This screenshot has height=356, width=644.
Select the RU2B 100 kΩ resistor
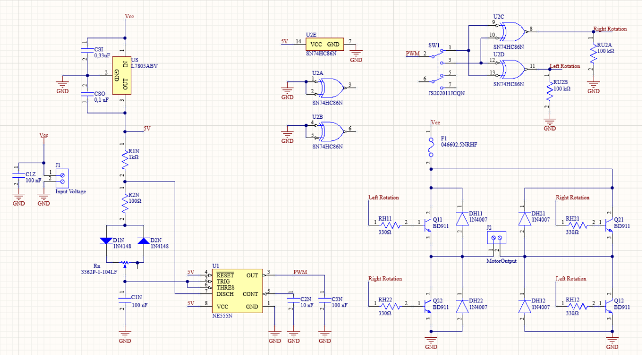(549, 90)
